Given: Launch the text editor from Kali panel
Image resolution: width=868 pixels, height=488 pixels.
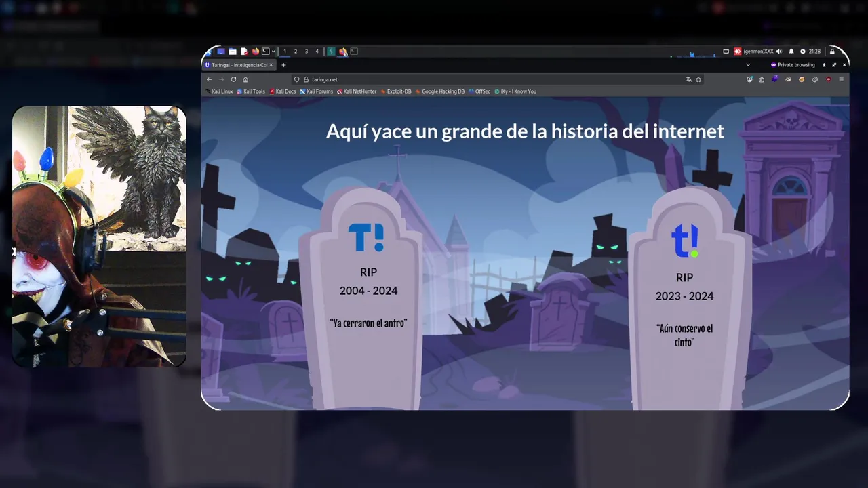Looking at the screenshot, I should pos(244,52).
